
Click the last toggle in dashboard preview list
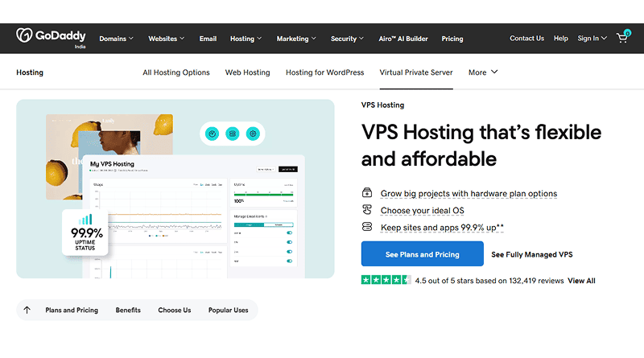point(290,261)
